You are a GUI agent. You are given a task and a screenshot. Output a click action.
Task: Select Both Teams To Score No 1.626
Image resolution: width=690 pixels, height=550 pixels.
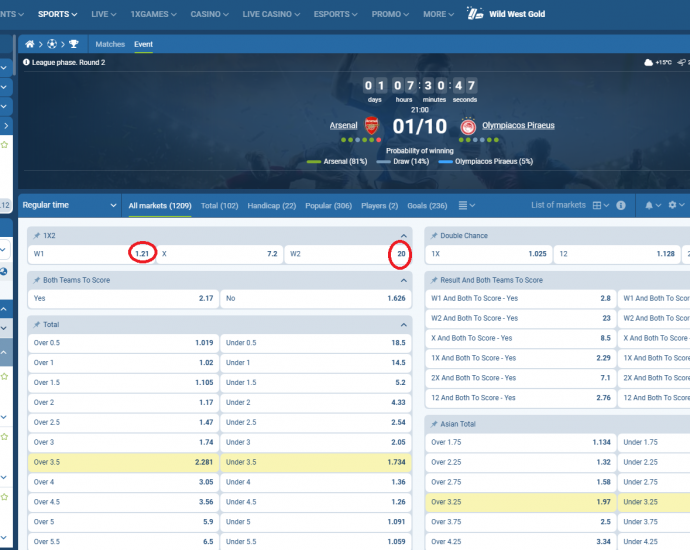point(316,298)
